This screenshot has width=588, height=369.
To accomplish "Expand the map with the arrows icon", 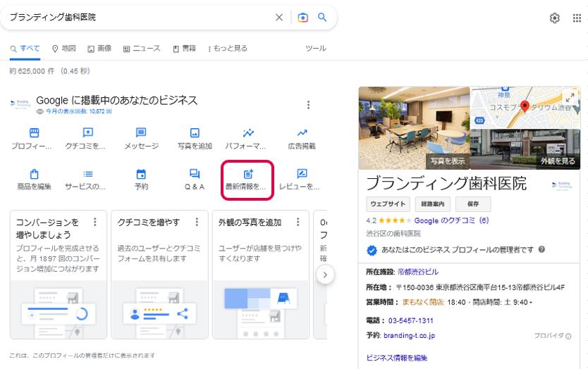I will pos(570,98).
